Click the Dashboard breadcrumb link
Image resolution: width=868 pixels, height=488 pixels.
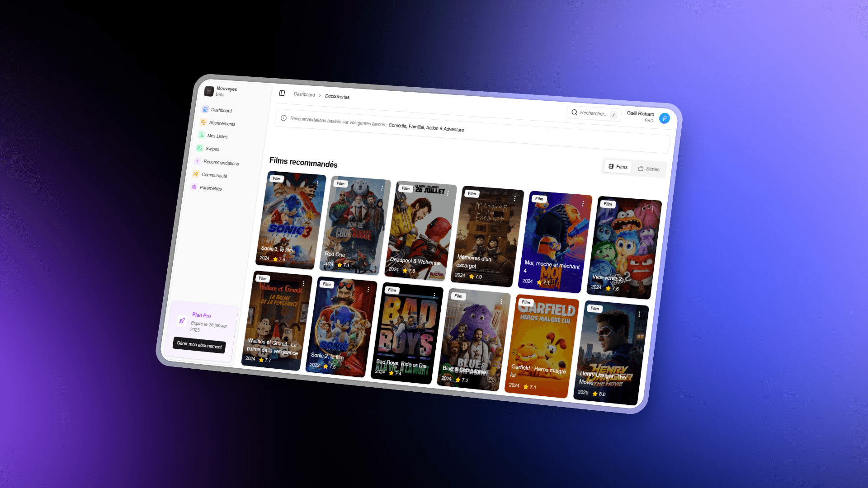(304, 94)
